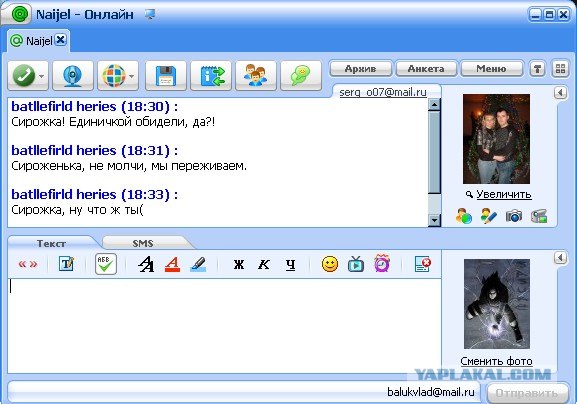This screenshot has width=577, height=404.
Task: Select the Naijel conversation tab
Action: (x=39, y=41)
